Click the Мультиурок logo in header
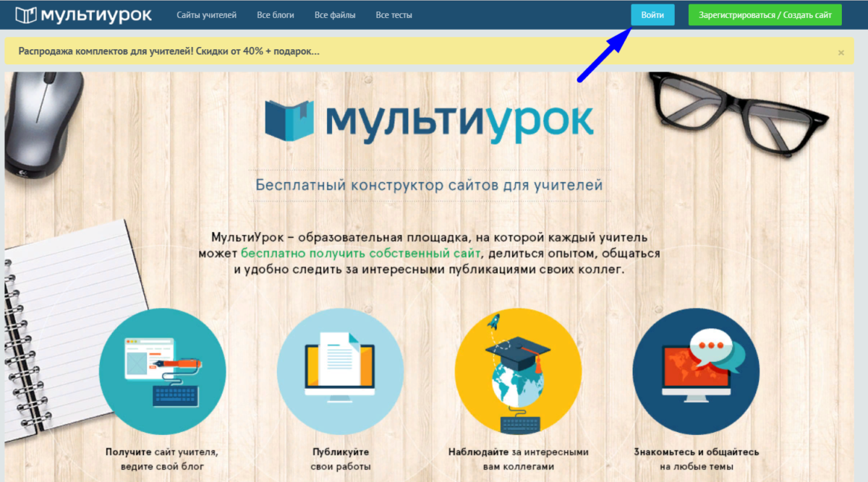 tap(84, 14)
